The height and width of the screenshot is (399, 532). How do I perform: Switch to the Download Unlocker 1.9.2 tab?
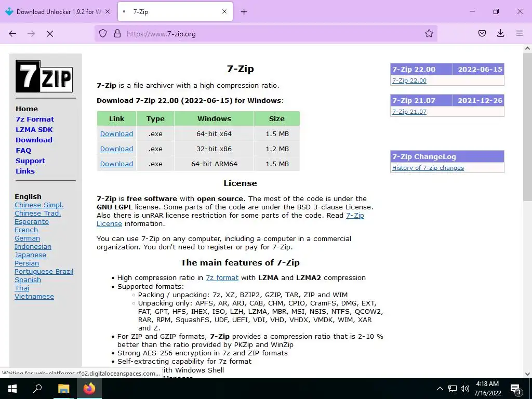(58, 11)
